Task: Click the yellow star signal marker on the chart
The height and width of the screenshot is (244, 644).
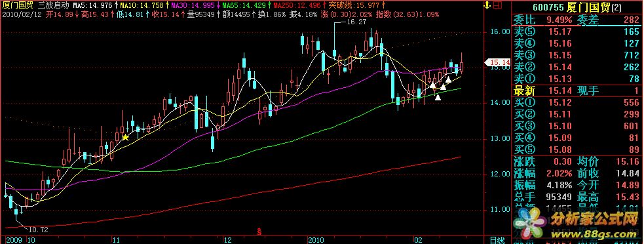Action: click(125, 138)
